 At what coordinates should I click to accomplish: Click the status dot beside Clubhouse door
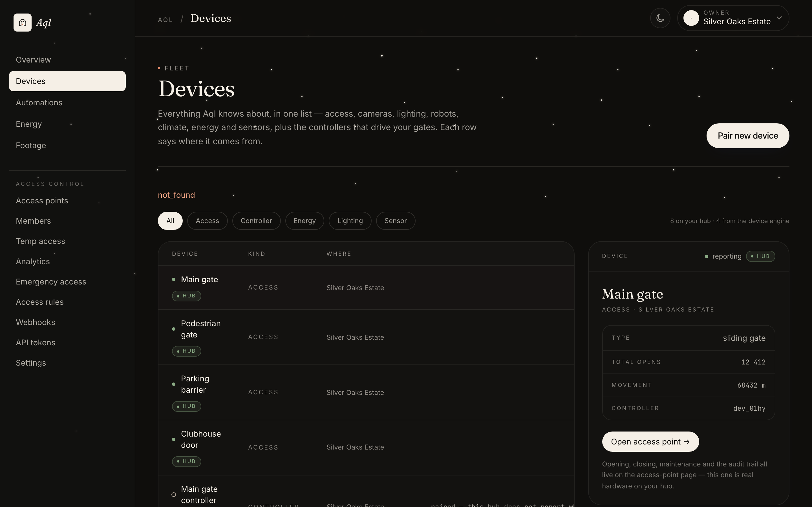click(173, 439)
